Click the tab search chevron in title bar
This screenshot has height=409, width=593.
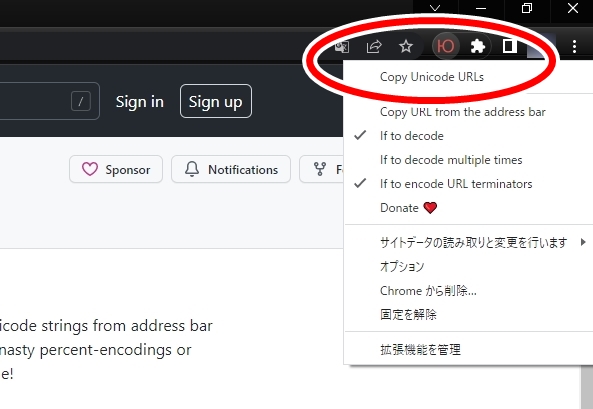click(435, 8)
